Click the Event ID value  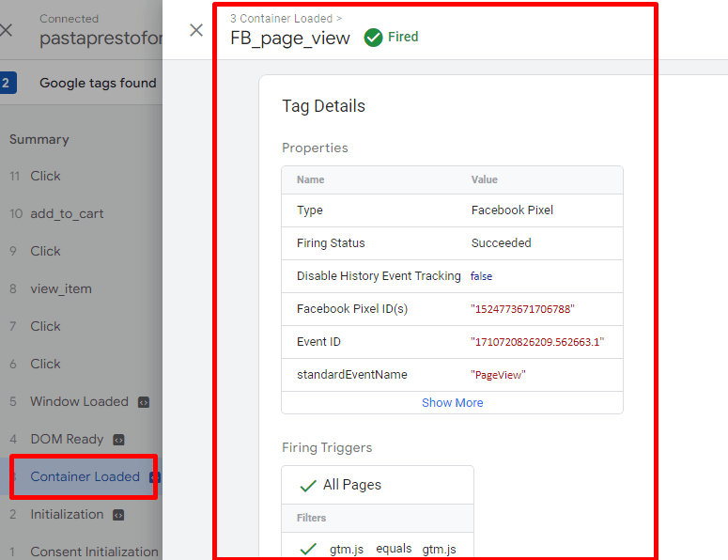tap(537, 342)
